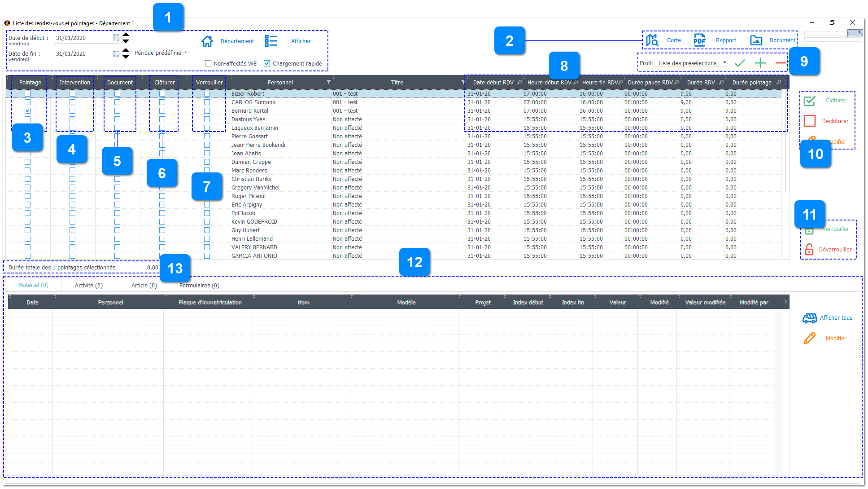
Task: Click the Département home icon
Action: pyautogui.click(x=207, y=41)
